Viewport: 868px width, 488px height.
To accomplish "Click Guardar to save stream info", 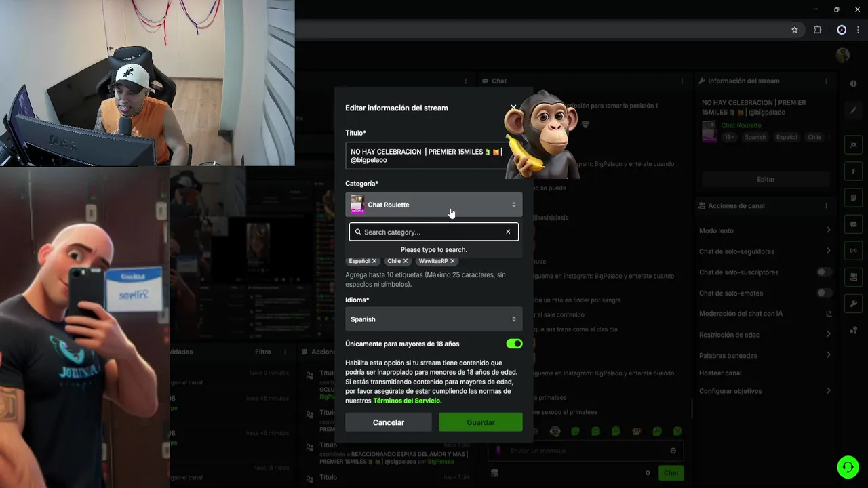I will pyautogui.click(x=480, y=422).
